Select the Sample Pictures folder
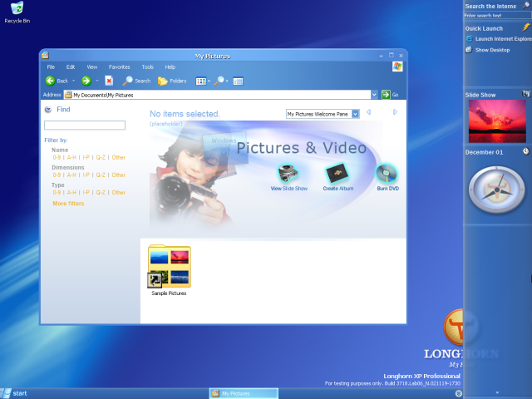 coord(169,270)
